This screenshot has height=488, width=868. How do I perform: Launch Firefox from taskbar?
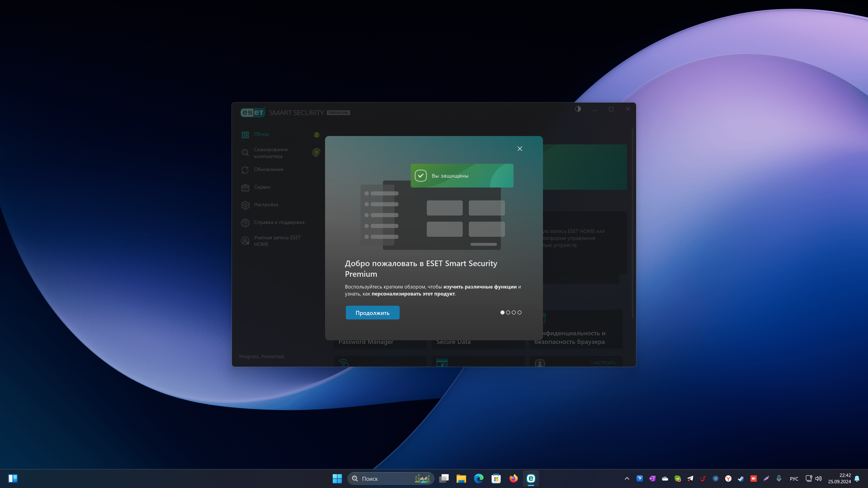(x=513, y=479)
